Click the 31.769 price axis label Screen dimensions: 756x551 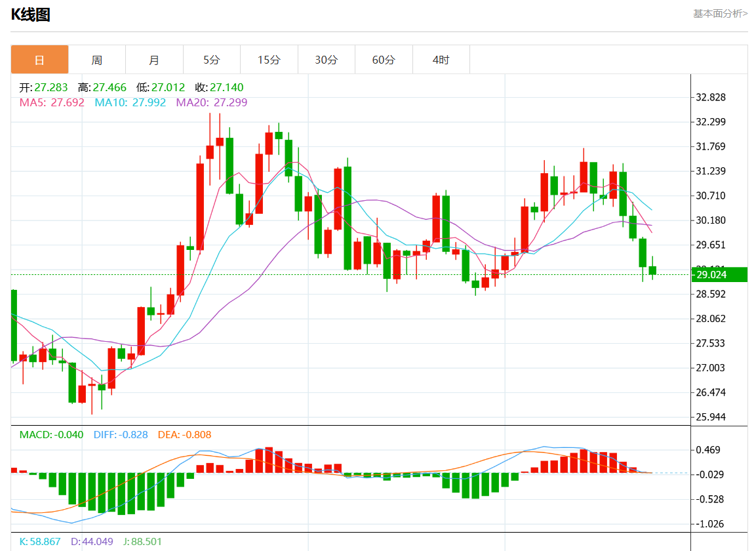[x=711, y=147]
